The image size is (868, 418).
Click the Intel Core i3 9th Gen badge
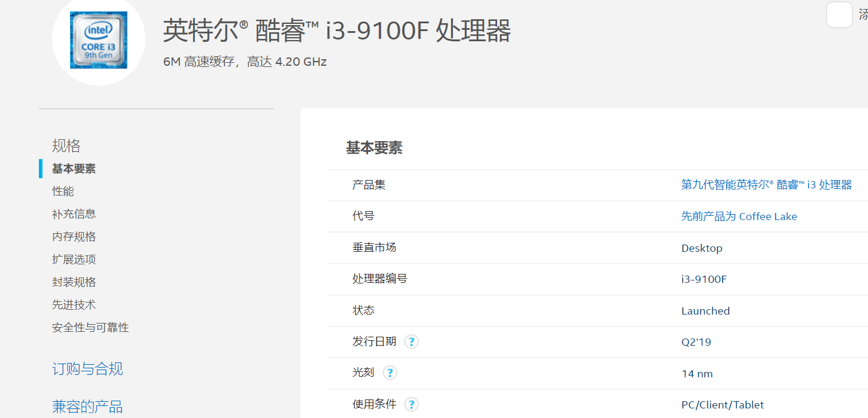point(99,39)
